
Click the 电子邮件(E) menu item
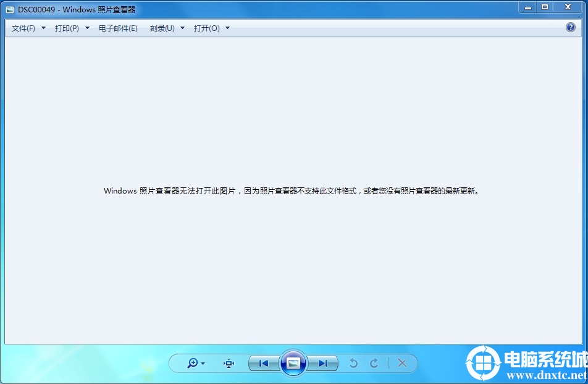118,28
